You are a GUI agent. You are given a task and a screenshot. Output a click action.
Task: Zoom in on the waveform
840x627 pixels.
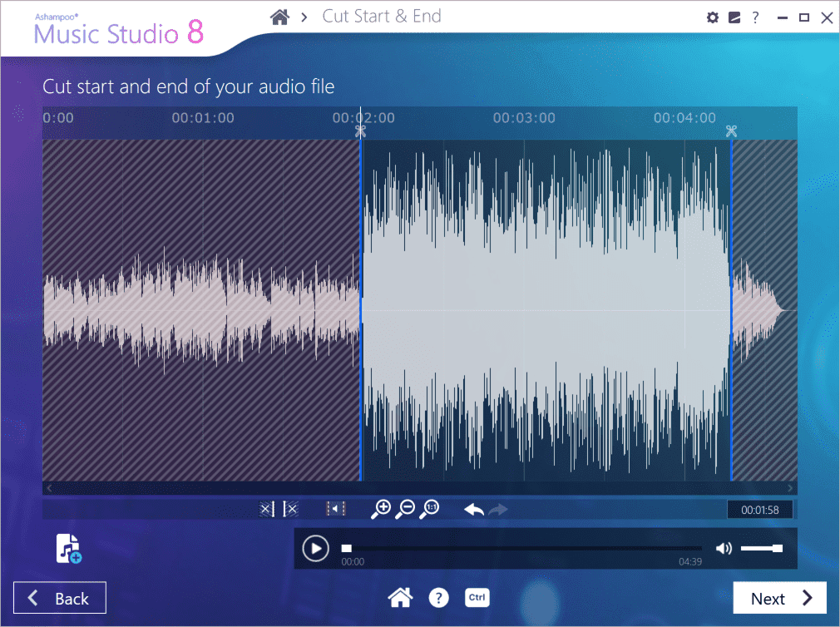click(x=381, y=509)
